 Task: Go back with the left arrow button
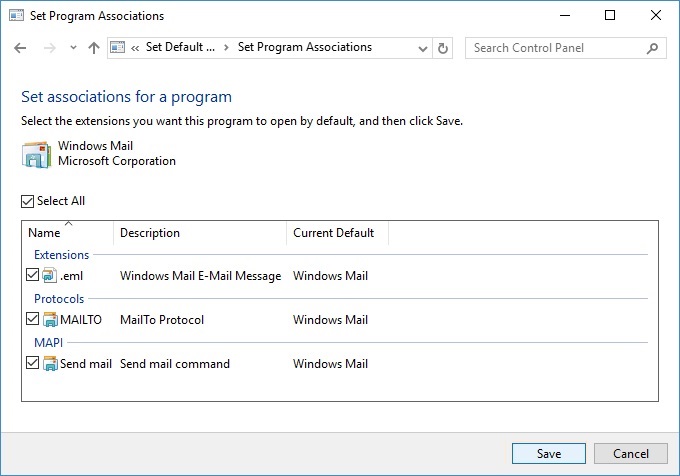pos(20,48)
